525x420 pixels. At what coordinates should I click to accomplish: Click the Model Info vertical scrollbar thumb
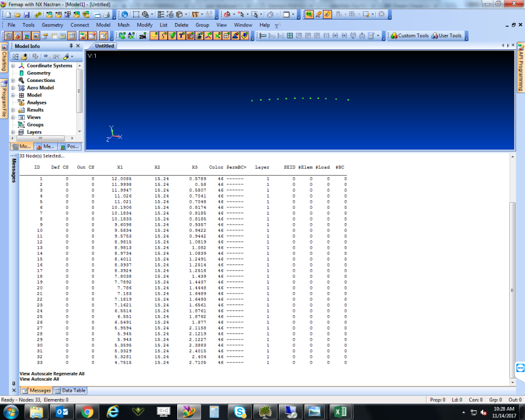pos(79,91)
